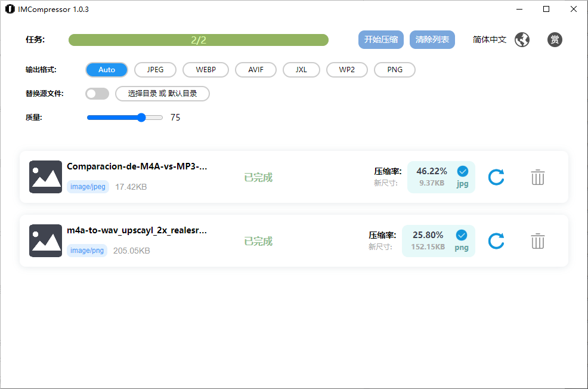Image resolution: width=588 pixels, height=389 pixels.
Task: Click 已完成 status of Comparacion-de-M4A row
Action: pos(258,177)
